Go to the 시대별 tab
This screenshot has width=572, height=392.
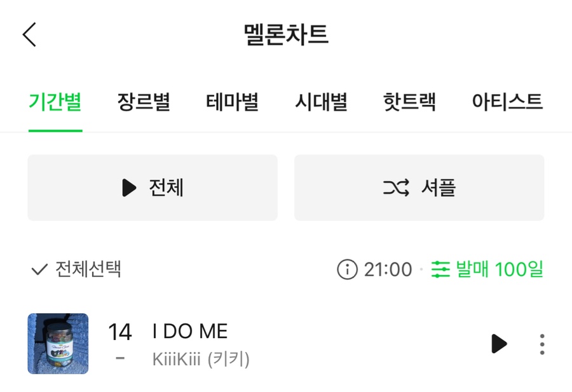tap(321, 102)
